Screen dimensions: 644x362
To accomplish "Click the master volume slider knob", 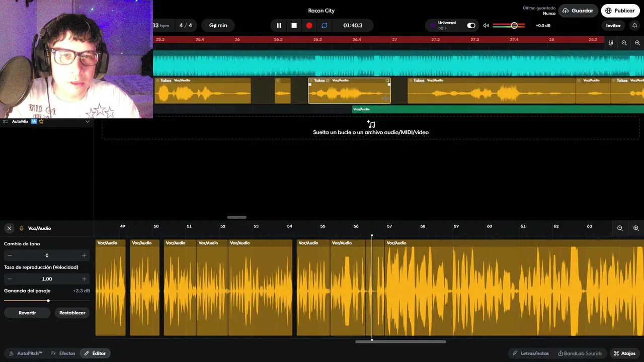I will pyautogui.click(x=514, y=26).
